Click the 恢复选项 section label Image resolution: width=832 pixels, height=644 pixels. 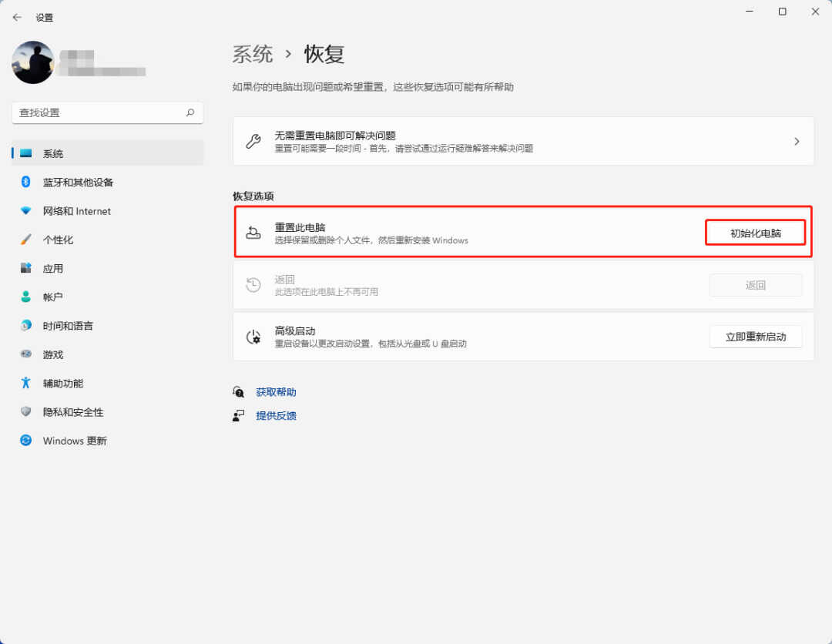coord(253,196)
